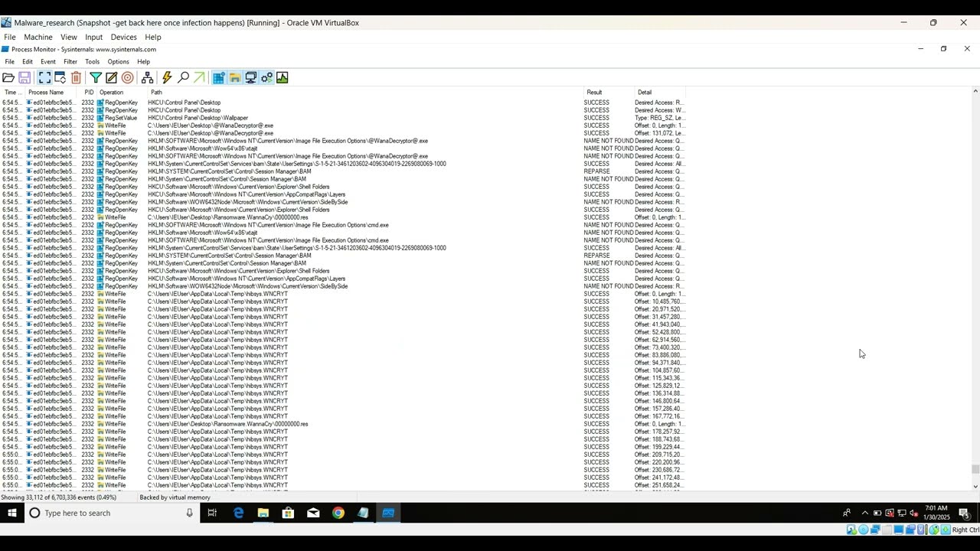Viewport: 980px width, 551px height.
Task: Open Action Center notifications icon
Action: (964, 513)
